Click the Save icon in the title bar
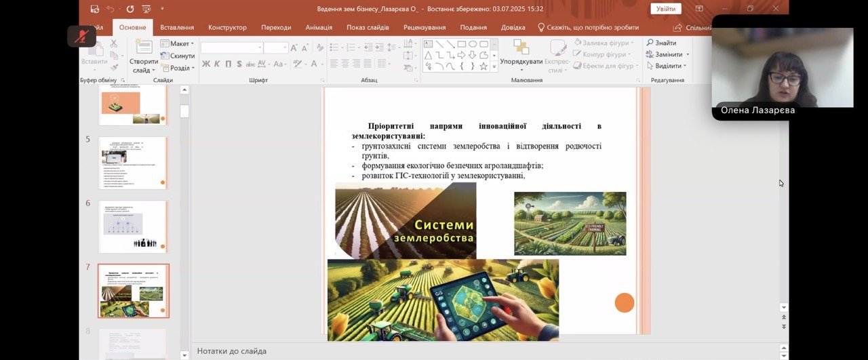 94,9
